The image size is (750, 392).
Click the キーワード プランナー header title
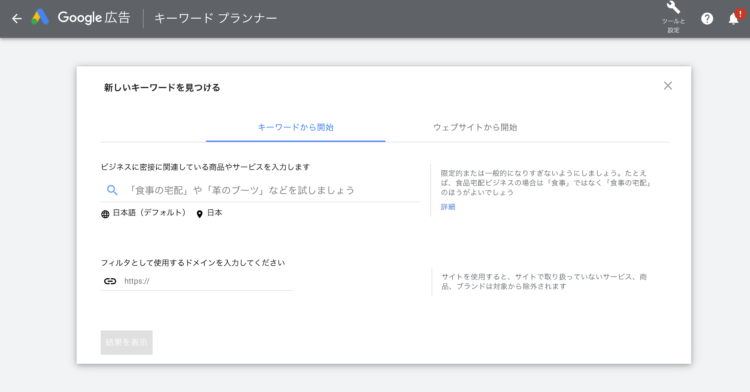215,18
